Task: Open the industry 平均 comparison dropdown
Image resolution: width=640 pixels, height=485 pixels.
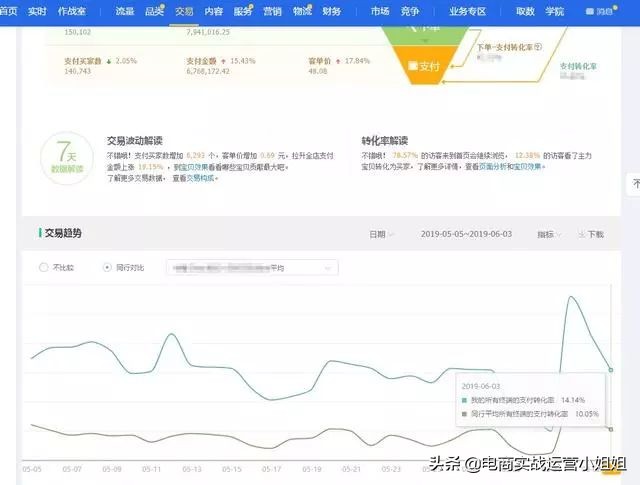Action: [x=252, y=268]
